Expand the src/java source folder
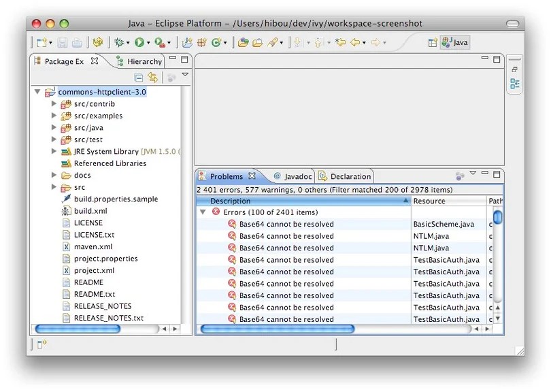 coord(54,127)
